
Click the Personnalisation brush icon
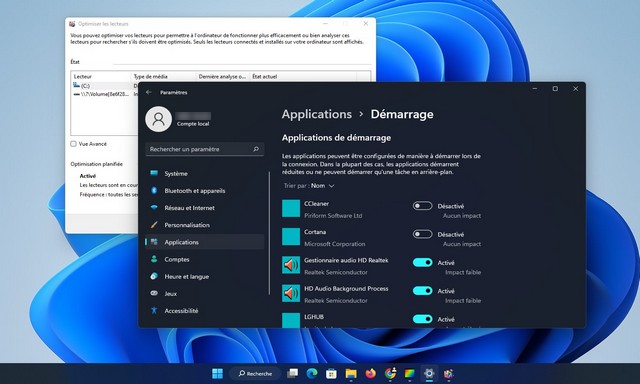pos(154,224)
